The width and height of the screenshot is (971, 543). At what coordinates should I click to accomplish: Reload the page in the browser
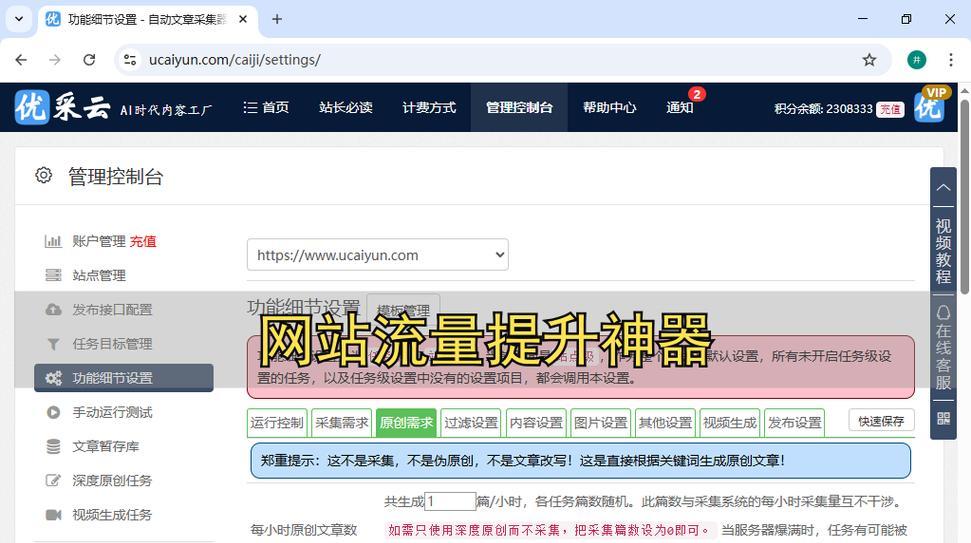point(89,59)
